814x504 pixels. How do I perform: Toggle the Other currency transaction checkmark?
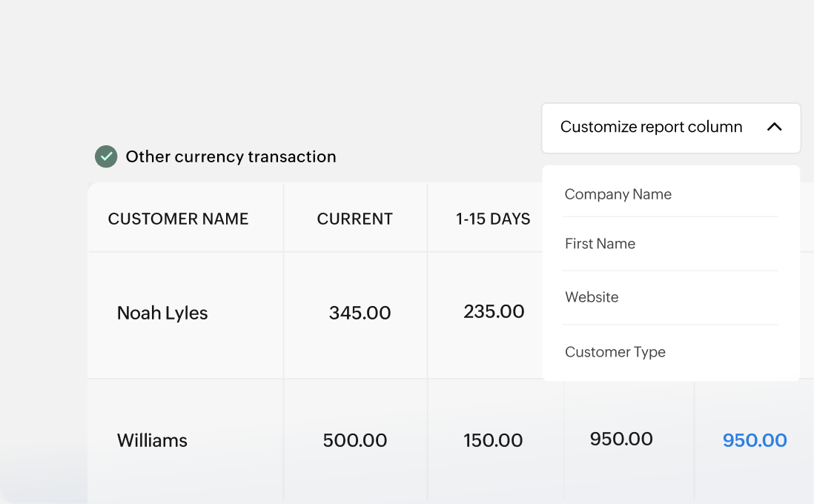pyautogui.click(x=106, y=156)
